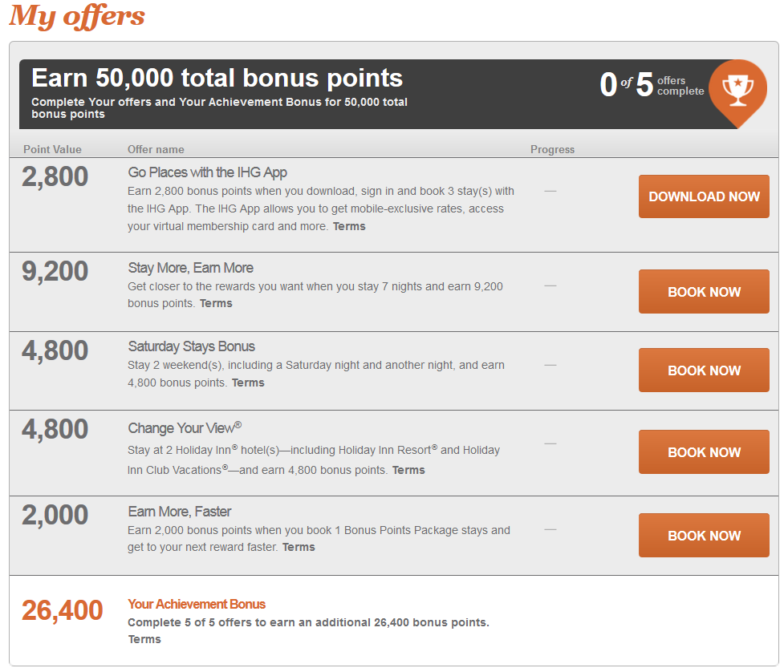Click Book Now for Saturday Stays Bonus
The height and width of the screenshot is (672, 784).
(704, 370)
